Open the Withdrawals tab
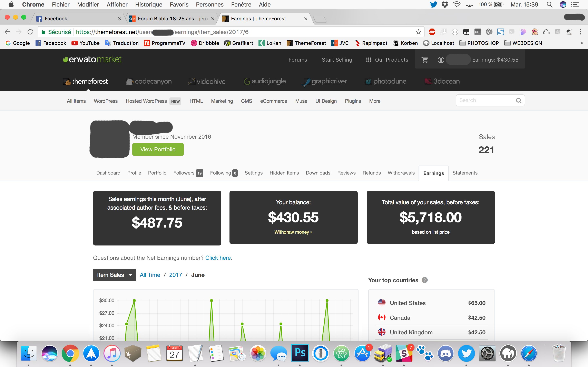The width and height of the screenshot is (588, 367). 401,173
